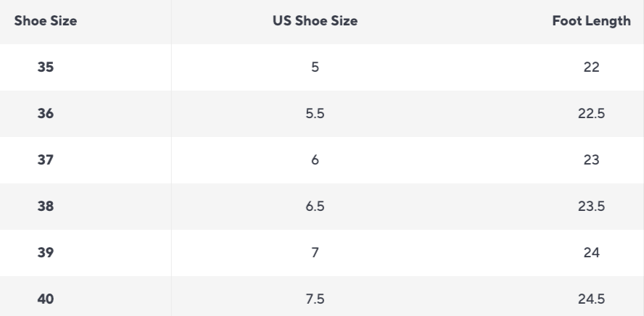Select shoe size 40 cell
The height and width of the screenshot is (316, 644).
(46, 299)
